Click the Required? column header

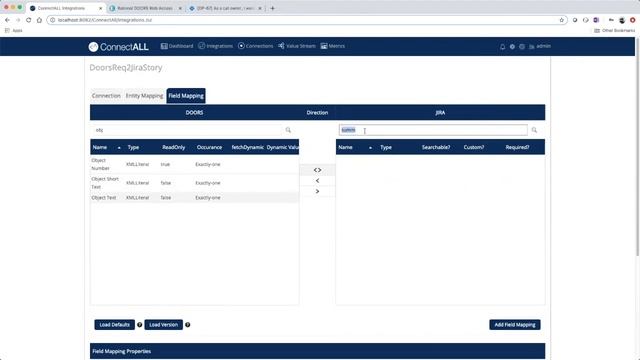(x=517, y=147)
